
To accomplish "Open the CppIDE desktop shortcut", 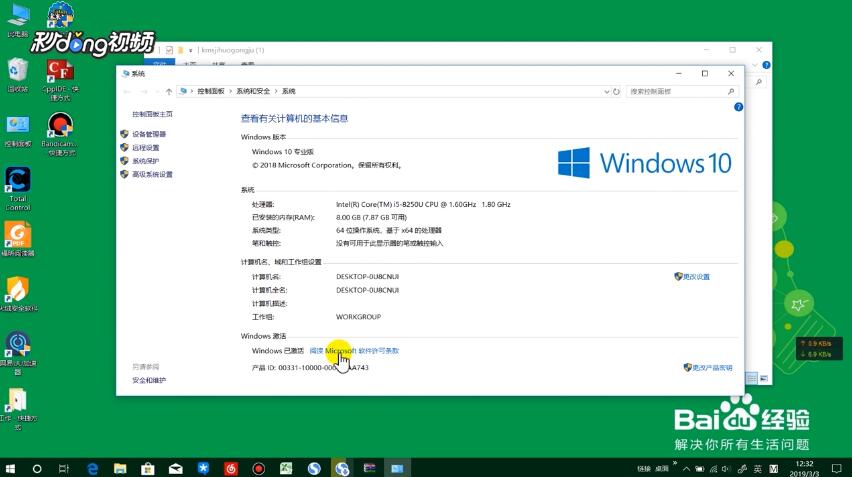I will tap(60, 75).
